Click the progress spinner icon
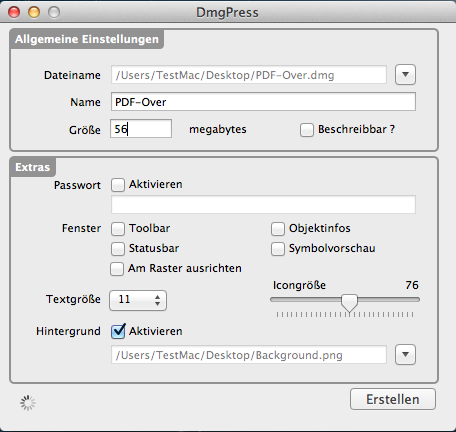This screenshot has height=432, width=456. [x=28, y=403]
